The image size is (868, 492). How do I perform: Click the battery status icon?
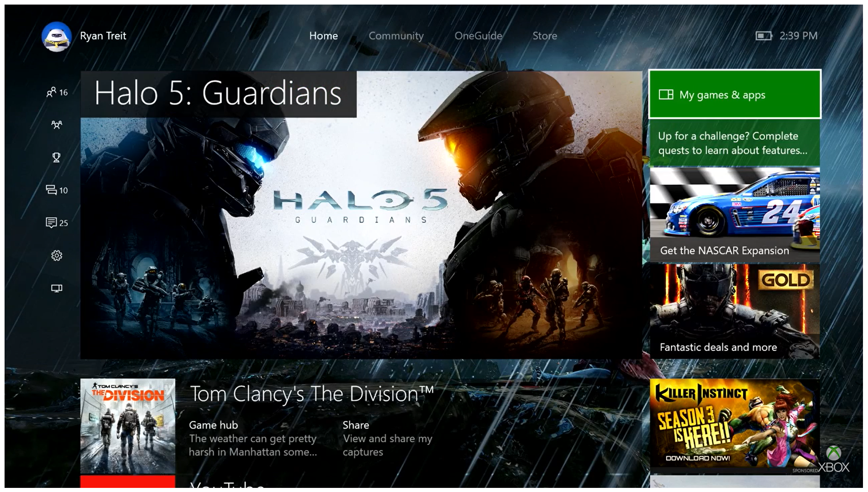tap(763, 36)
